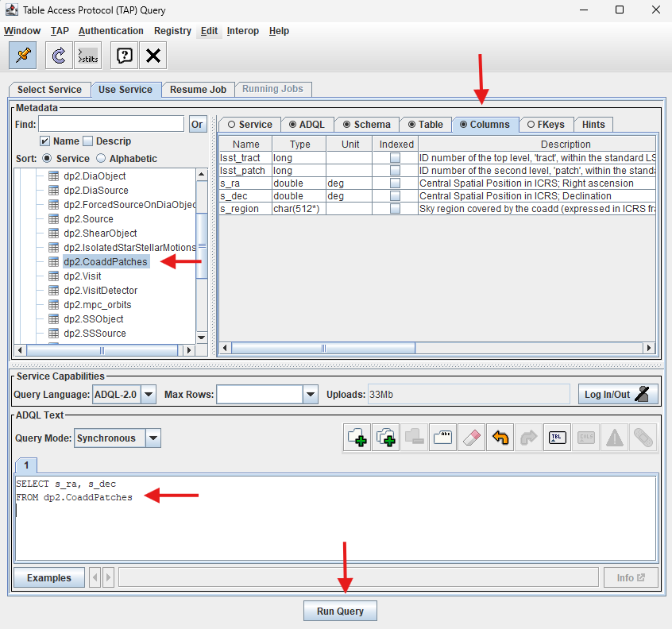Click the Run Query button
This screenshot has width=672, height=629.
(x=340, y=611)
